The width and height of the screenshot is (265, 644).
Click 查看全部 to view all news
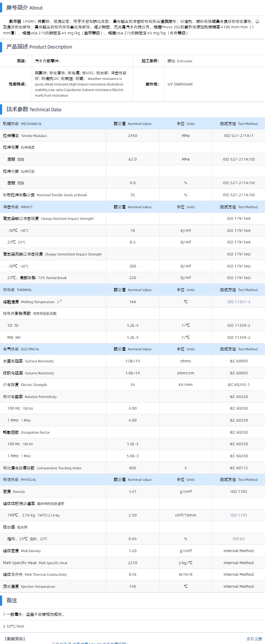coord(254,639)
